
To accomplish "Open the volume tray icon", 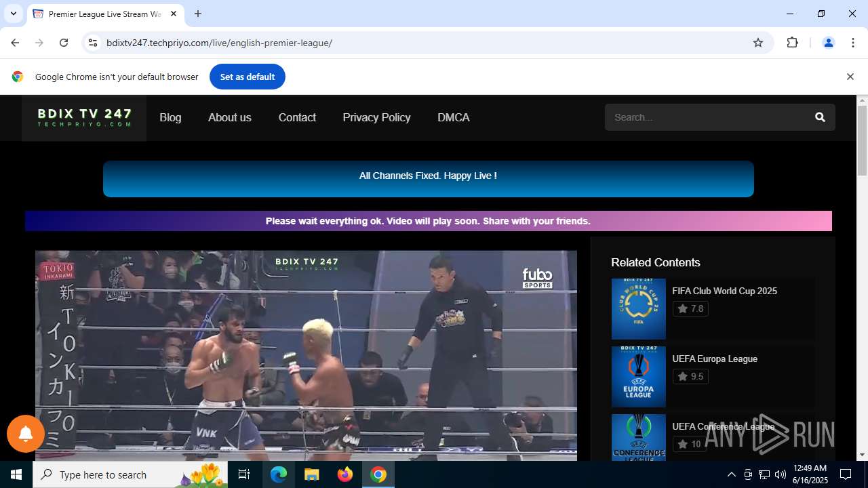I will tap(781, 474).
